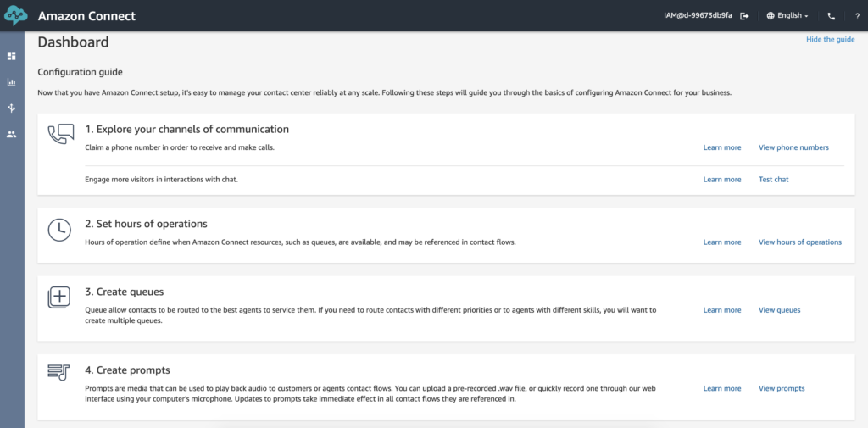Click Learn more for phone number claim
The width and height of the screenshot is (868, 428).
tap(722, 147)
